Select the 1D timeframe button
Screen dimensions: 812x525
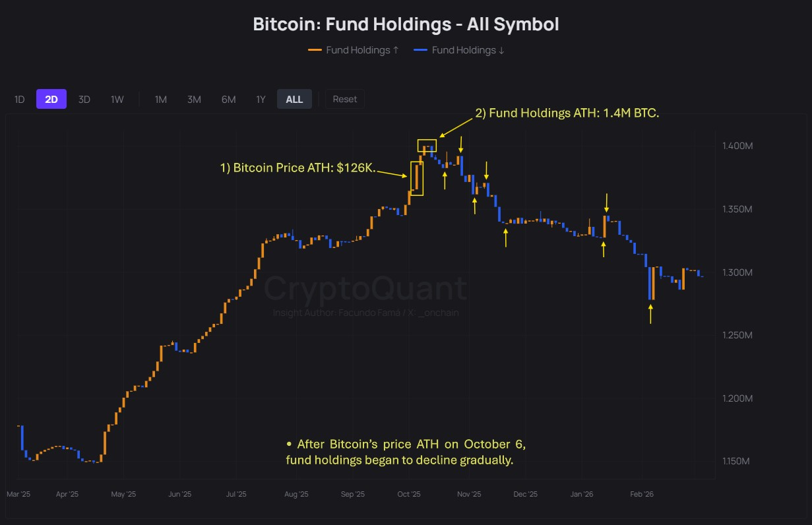coord(20,100)
